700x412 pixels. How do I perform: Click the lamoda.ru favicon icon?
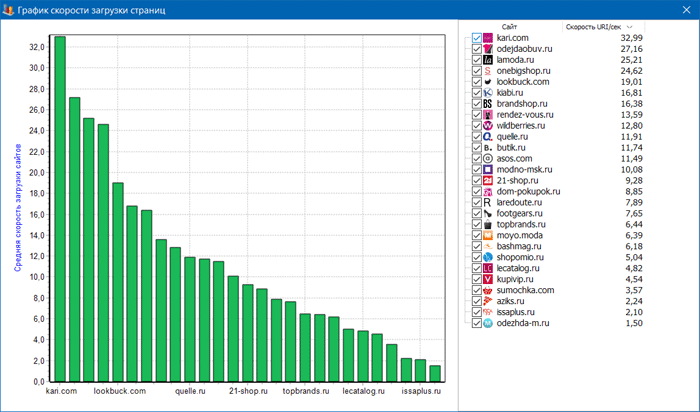[x=488, y=60]
